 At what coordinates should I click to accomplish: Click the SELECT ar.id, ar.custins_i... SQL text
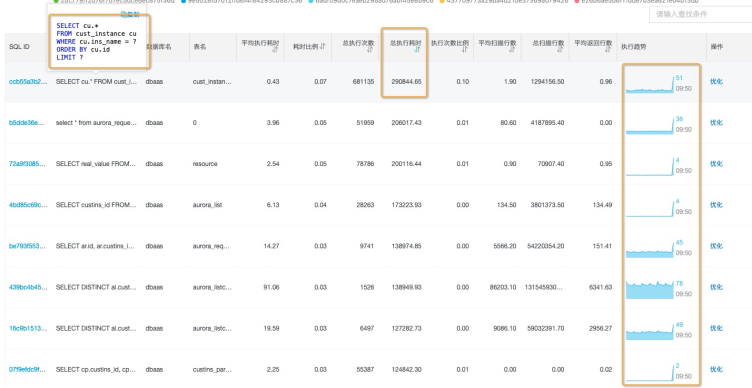click(96, 246)
